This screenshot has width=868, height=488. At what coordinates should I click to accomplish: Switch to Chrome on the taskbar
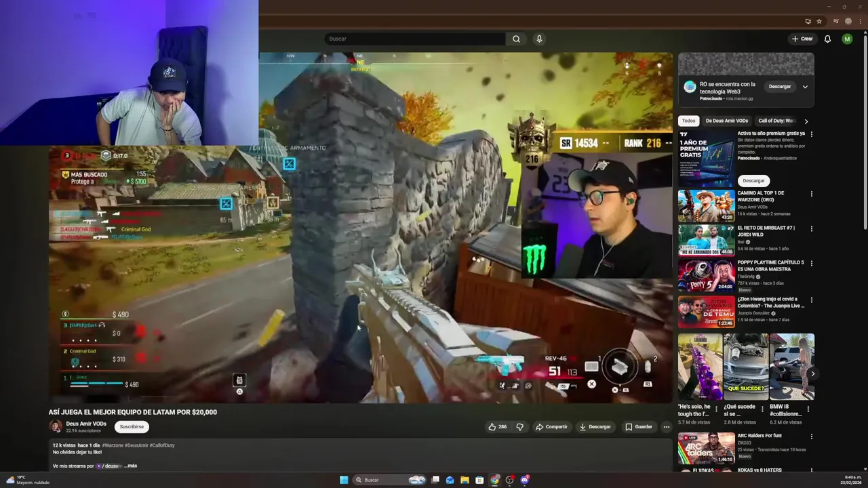click(x=494, y=480)
